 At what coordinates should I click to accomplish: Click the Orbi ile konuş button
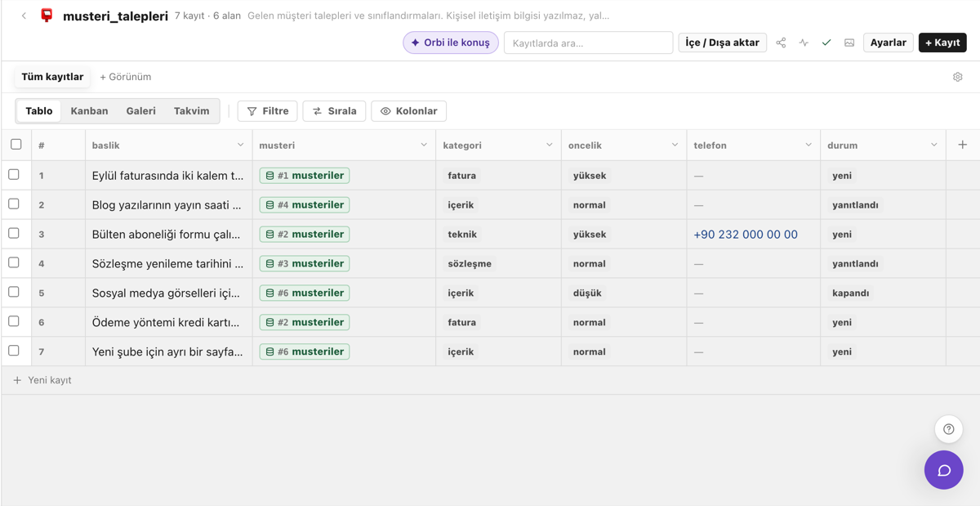(451, 43)
